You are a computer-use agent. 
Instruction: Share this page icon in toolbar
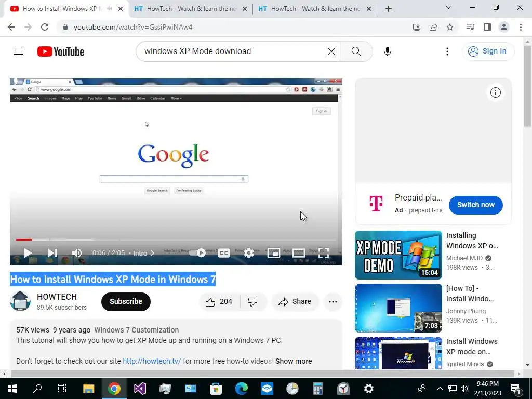pos(433,27)
